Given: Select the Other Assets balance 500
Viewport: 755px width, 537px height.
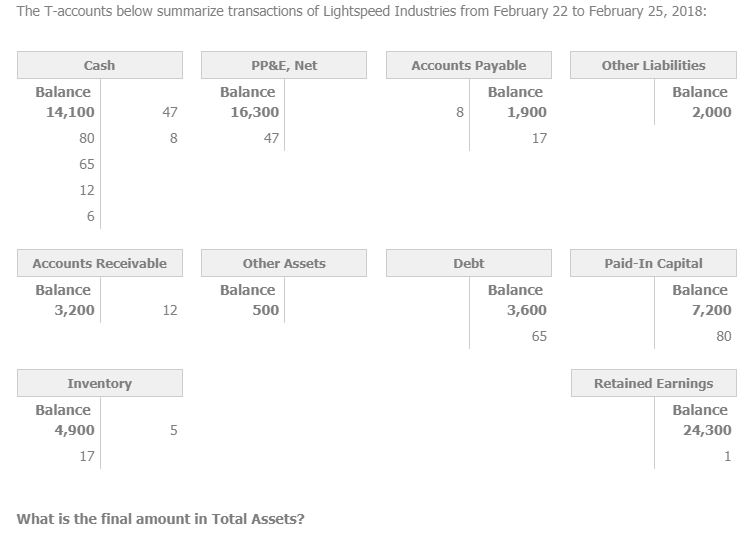Looking at the screenshot, I should tap(265, 310).
